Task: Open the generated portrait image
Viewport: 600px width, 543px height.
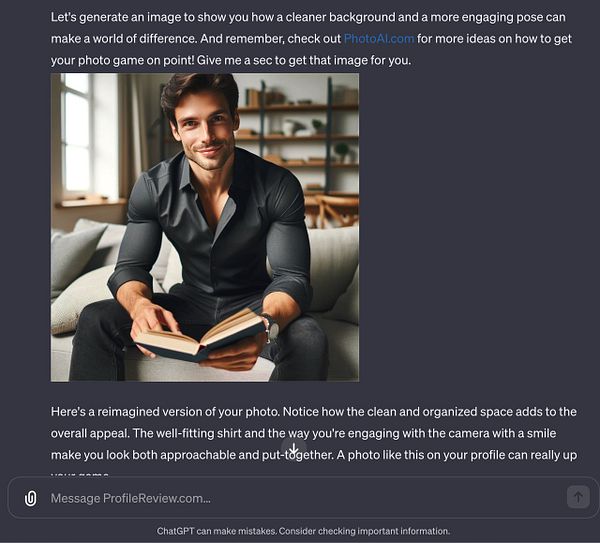Action: tap(205, 227)
